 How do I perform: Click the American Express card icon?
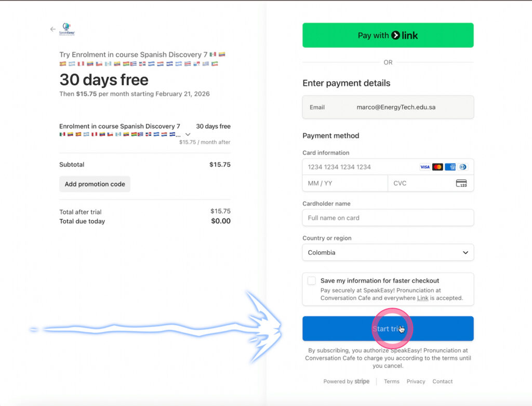(450, 167)
